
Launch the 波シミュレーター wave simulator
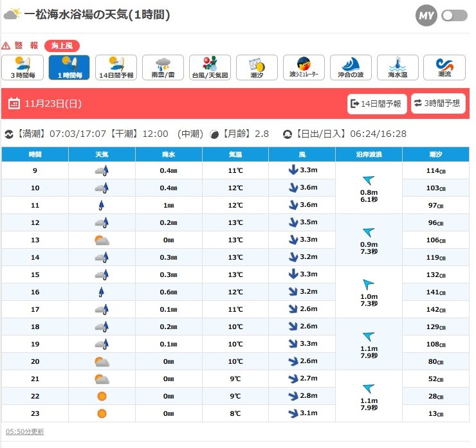pyautogui.click(x=303, y=67)
